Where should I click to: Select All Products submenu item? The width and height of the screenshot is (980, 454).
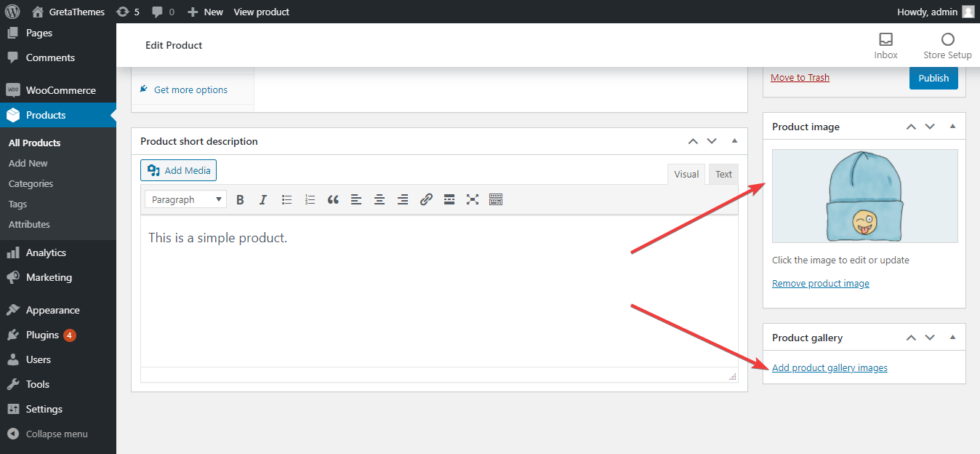35,143
